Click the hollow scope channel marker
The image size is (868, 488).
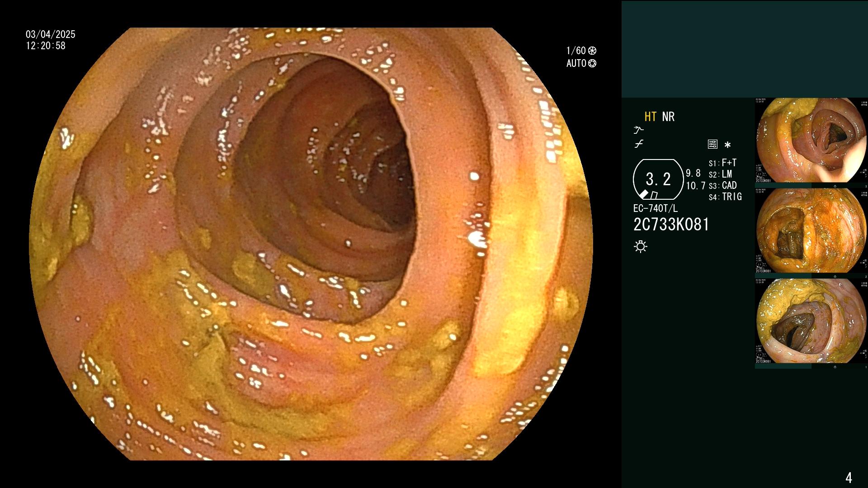coord(654,195)
